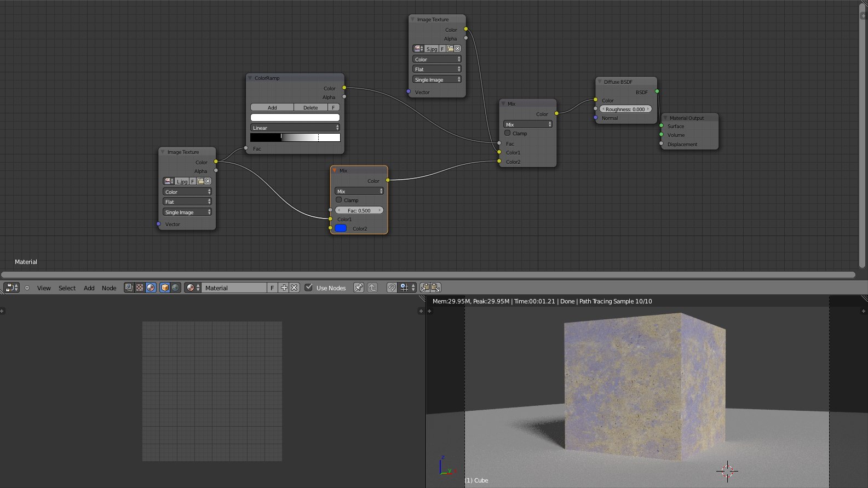Open the Select menu
The width and height of the screenshot is (868, 488).
click(x=67, y=288)
